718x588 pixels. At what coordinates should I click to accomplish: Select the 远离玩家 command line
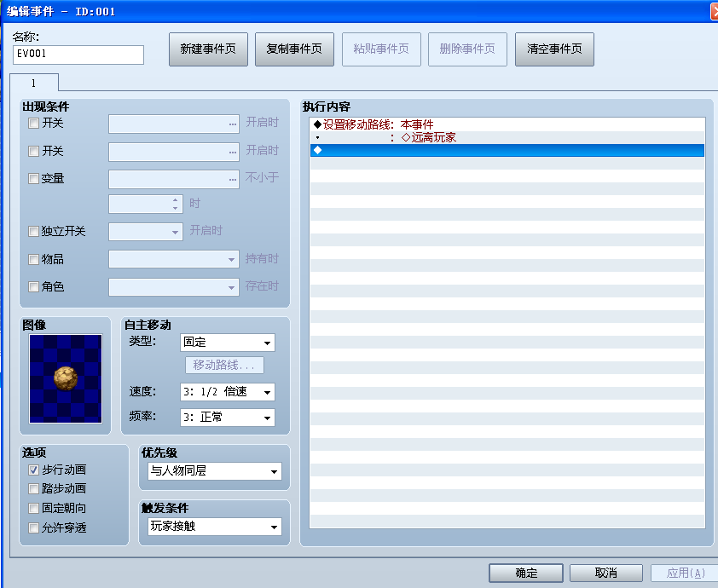tap(507, 137)
